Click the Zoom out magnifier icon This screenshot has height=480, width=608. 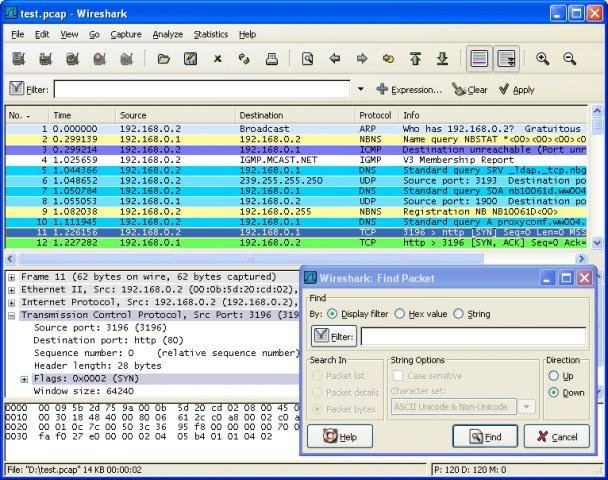(x=569, y=59)
